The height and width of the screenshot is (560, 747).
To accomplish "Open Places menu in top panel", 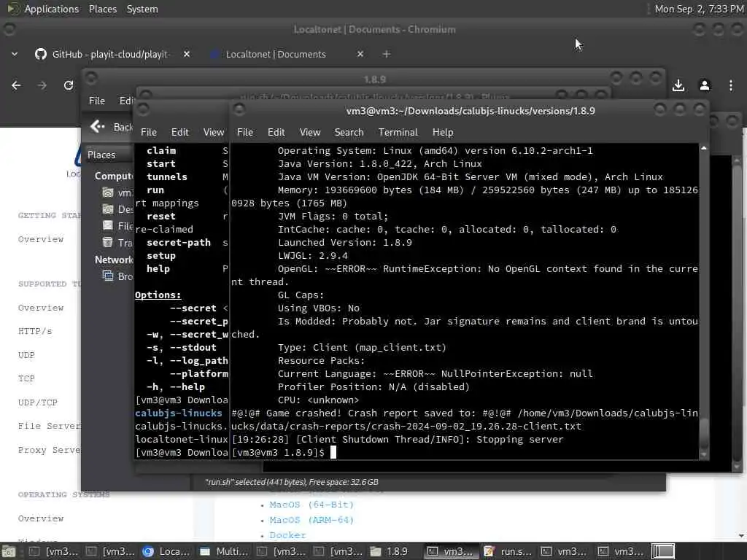I will [102, 9].
